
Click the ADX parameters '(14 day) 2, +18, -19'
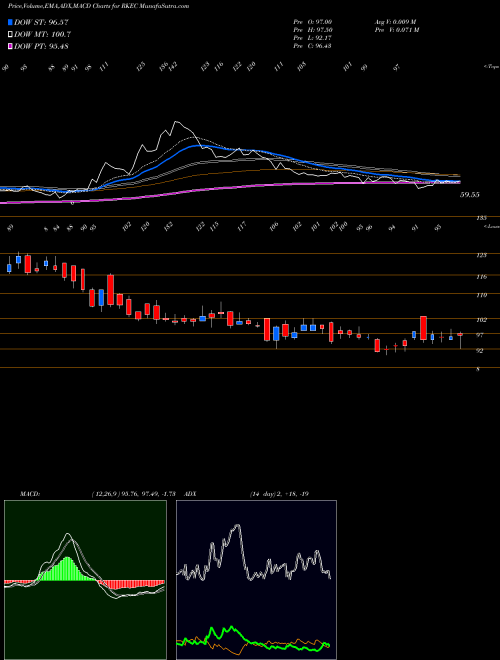pos(279,493)
